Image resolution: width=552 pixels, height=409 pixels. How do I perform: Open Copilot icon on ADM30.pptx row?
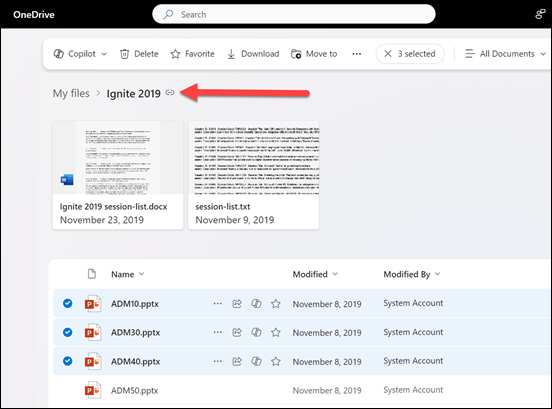coord(256,332)
